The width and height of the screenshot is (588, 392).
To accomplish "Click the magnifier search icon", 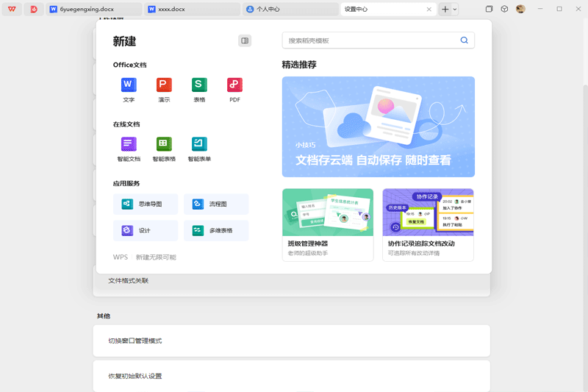I will (464, 40).
